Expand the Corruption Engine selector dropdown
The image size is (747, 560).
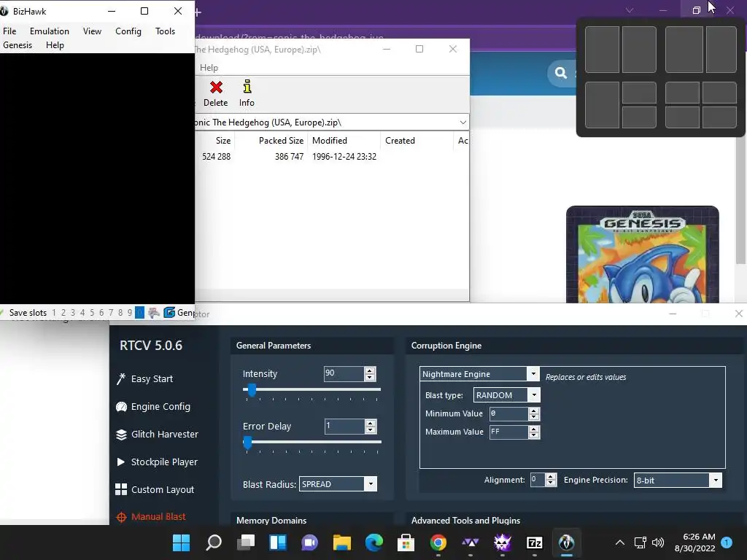[x=533, y=374]
